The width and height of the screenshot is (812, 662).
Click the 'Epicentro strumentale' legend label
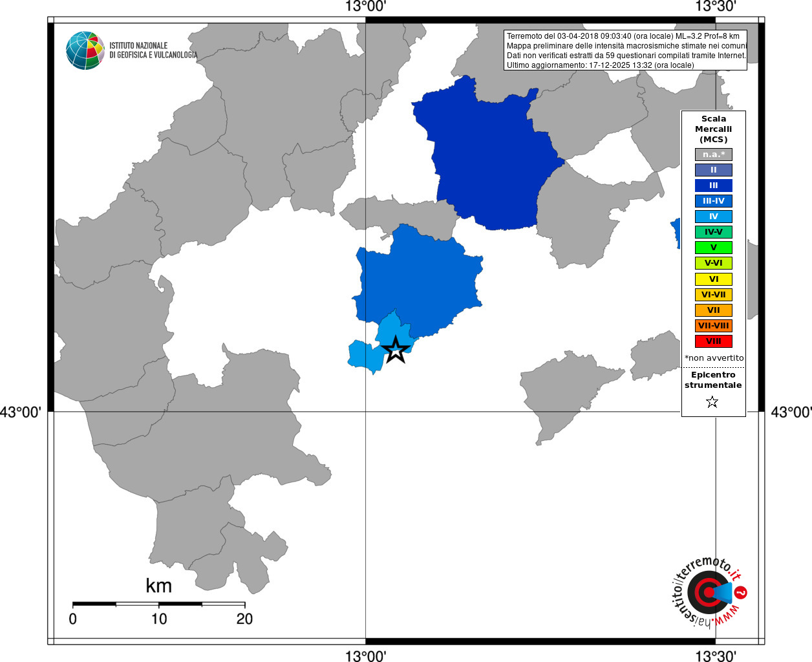(713, 379)
